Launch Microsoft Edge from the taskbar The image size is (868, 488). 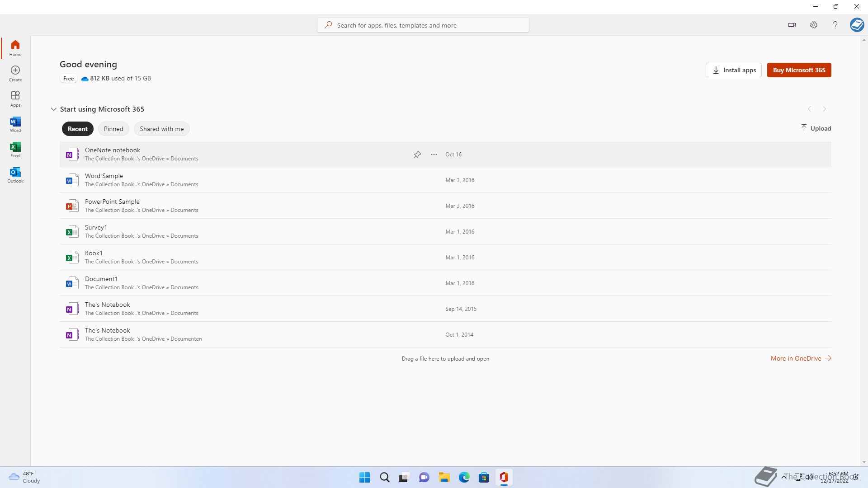(x=464, y=477)
